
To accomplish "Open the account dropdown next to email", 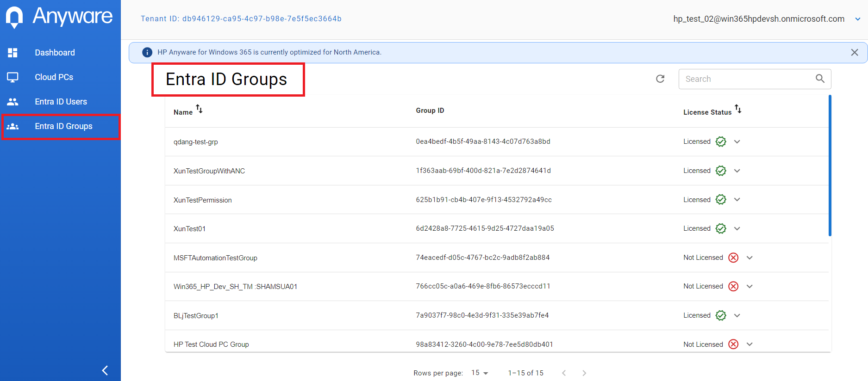I will 857,19.
